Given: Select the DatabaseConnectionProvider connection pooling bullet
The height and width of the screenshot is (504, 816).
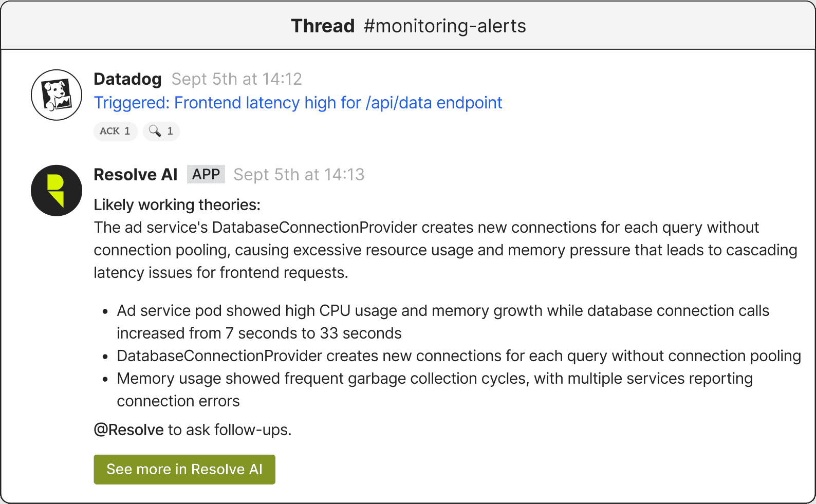Looking at the screenshot, I should tap(458, 356).
